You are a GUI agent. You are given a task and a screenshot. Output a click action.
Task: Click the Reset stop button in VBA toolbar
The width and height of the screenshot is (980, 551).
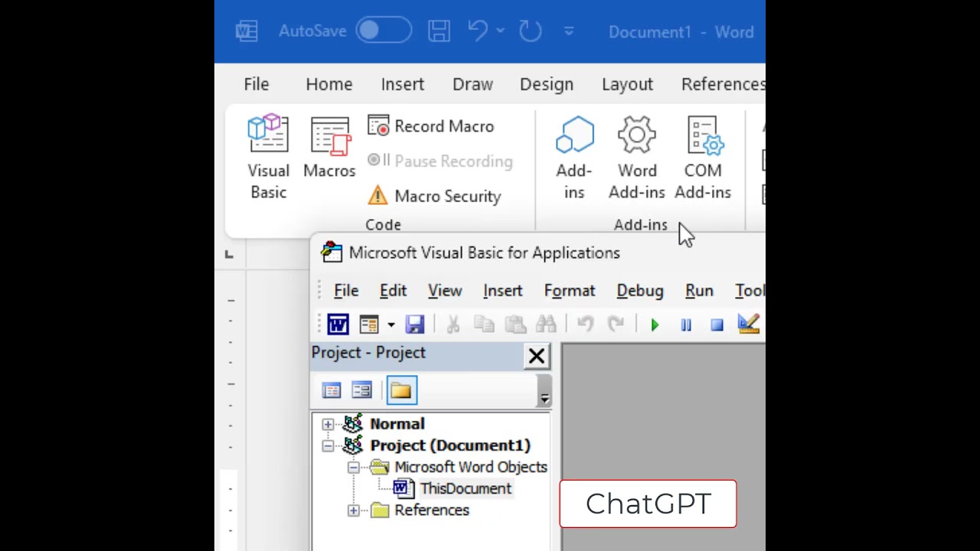coord(717,324)
